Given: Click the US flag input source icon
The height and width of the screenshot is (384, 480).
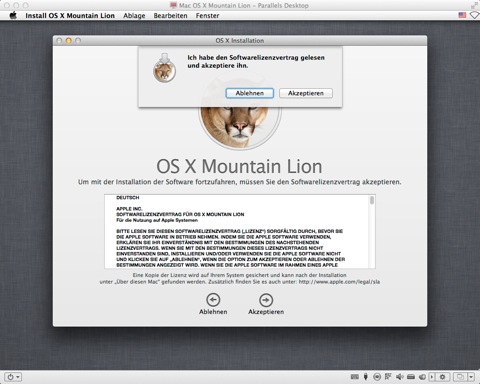Looking at the screenshot, I should 462,15.
